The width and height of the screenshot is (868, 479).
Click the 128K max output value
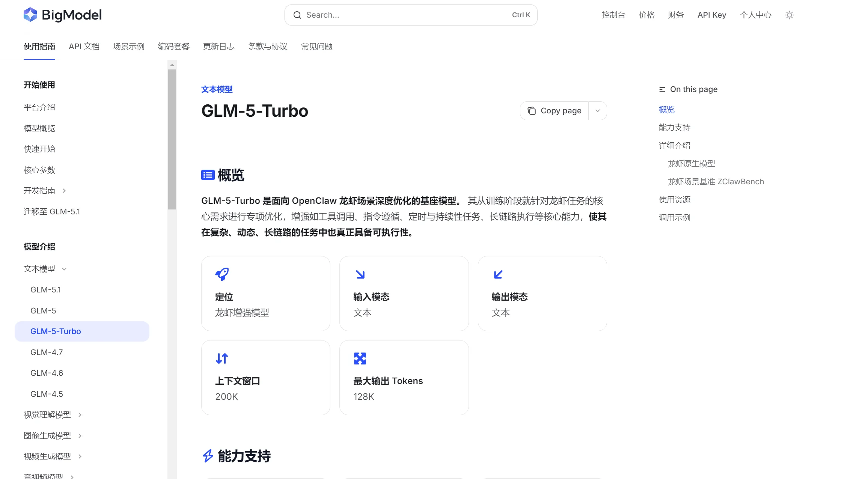[364, 397]
